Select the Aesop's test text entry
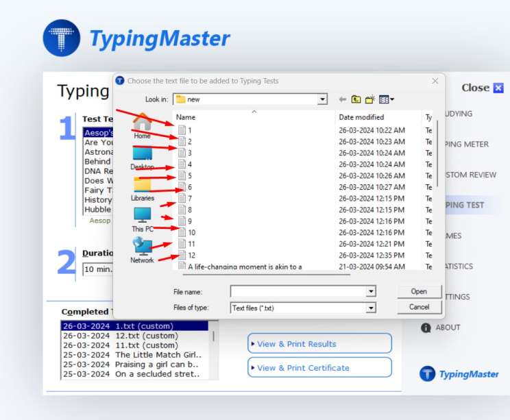 (98, 133)
